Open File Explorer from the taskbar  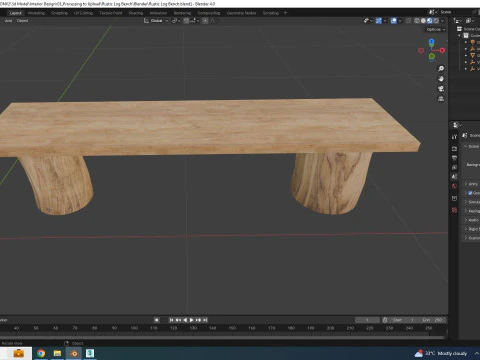(57, 353)
